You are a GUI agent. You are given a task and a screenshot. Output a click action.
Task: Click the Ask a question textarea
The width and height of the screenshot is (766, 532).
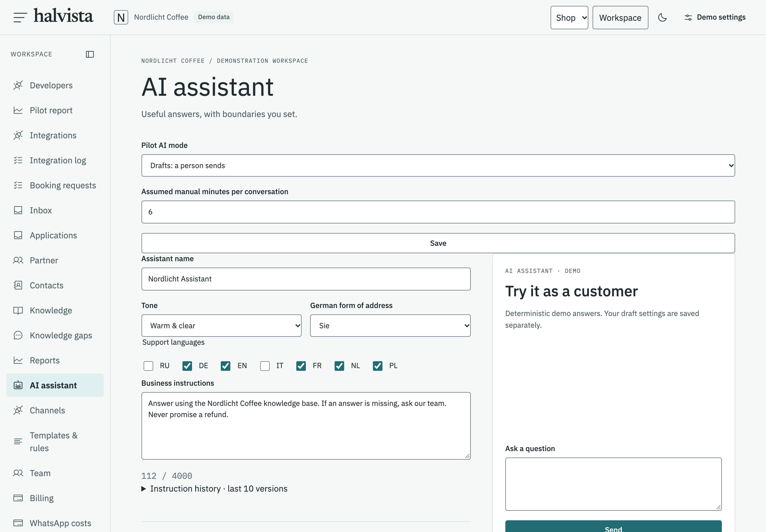pyautogui.click(x=613, y=484)
